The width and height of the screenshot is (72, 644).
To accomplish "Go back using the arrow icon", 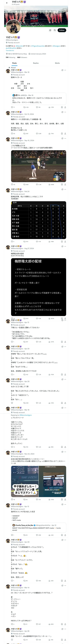I will 7,3.
